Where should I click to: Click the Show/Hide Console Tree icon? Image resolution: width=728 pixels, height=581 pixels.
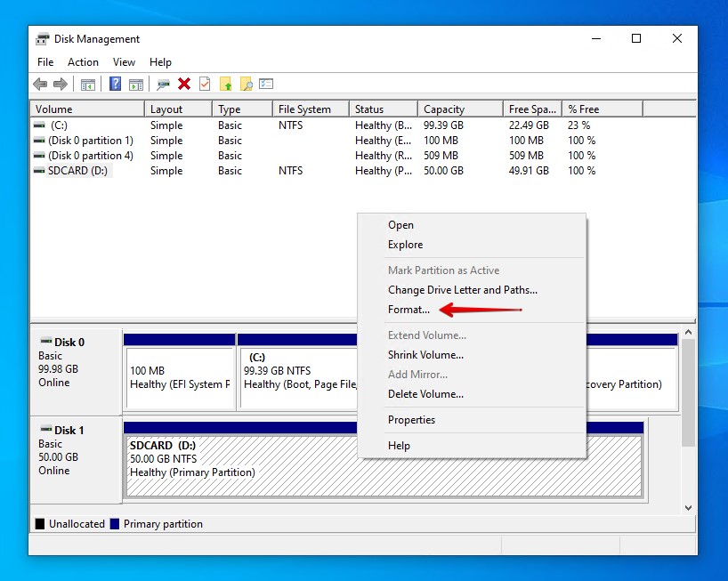click(x=88, y=85)
